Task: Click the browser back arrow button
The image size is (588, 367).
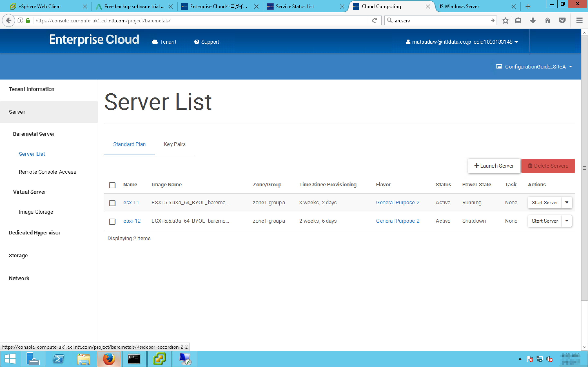Action: click(9, 21)
